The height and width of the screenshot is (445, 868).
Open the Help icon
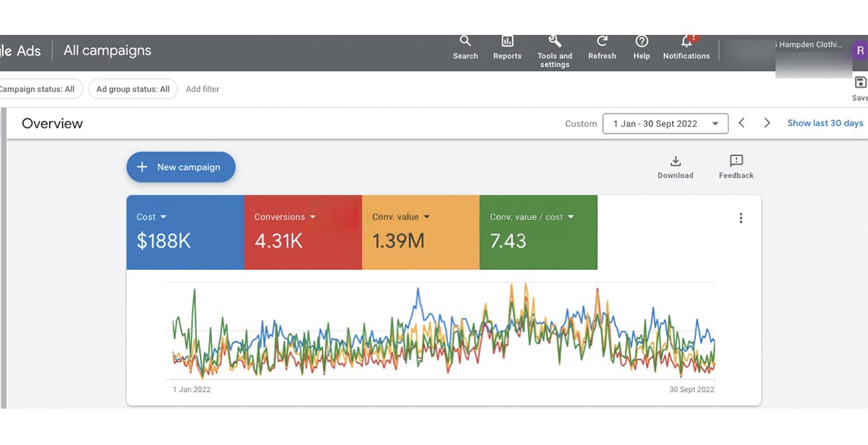[642, 42]
